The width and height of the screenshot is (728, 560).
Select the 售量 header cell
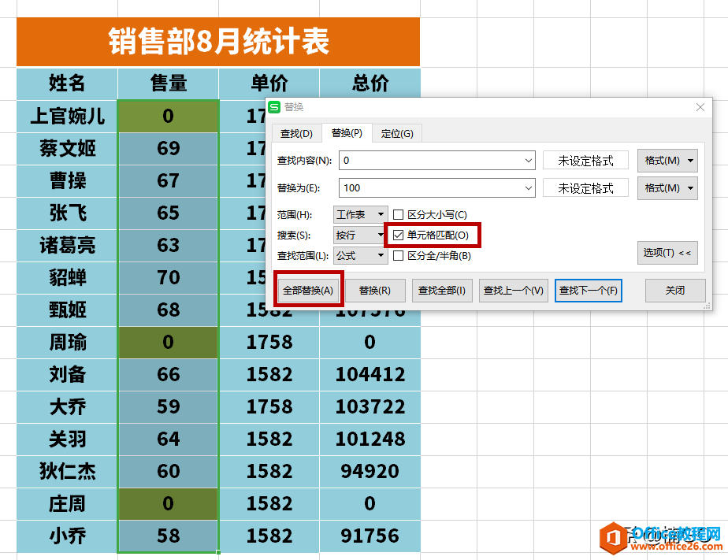coord(168,83)
